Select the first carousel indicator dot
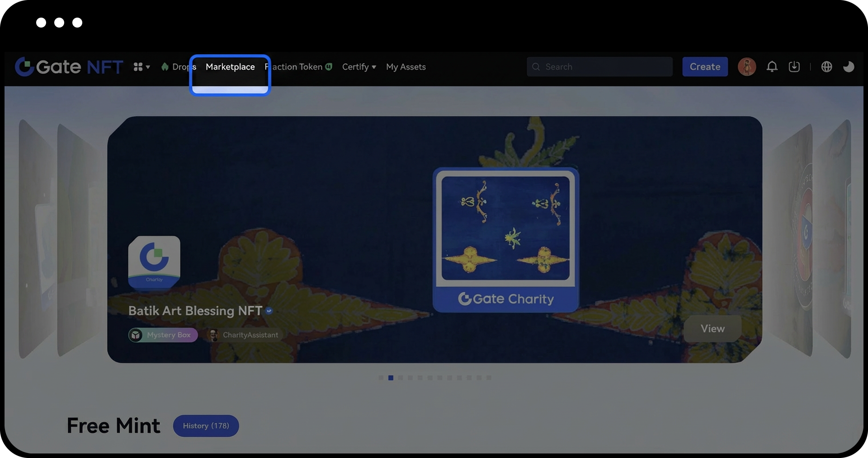This screenshot has height=458, width=868. [x=381, y=378]
